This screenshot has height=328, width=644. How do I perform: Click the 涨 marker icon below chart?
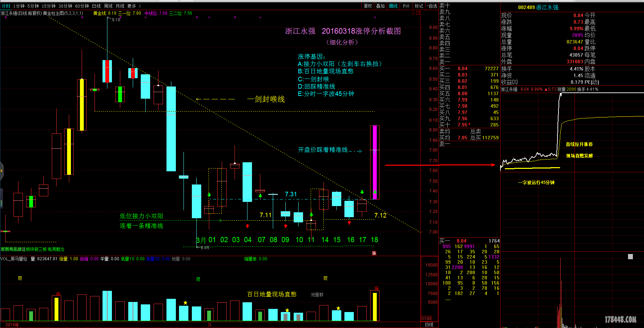(374, 253)
